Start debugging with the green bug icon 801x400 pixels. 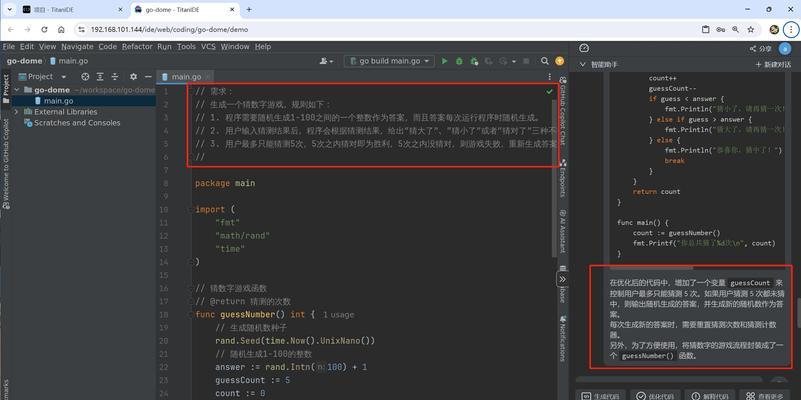pos(459,61)
